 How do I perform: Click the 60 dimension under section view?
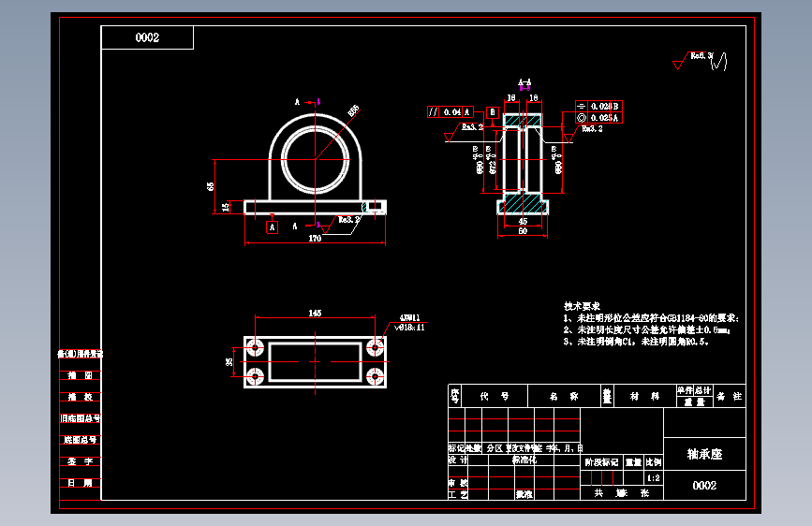523,231
